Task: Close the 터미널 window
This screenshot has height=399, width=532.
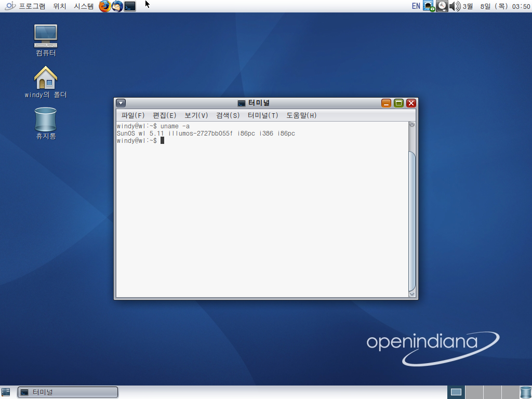Action: (411, 103)
